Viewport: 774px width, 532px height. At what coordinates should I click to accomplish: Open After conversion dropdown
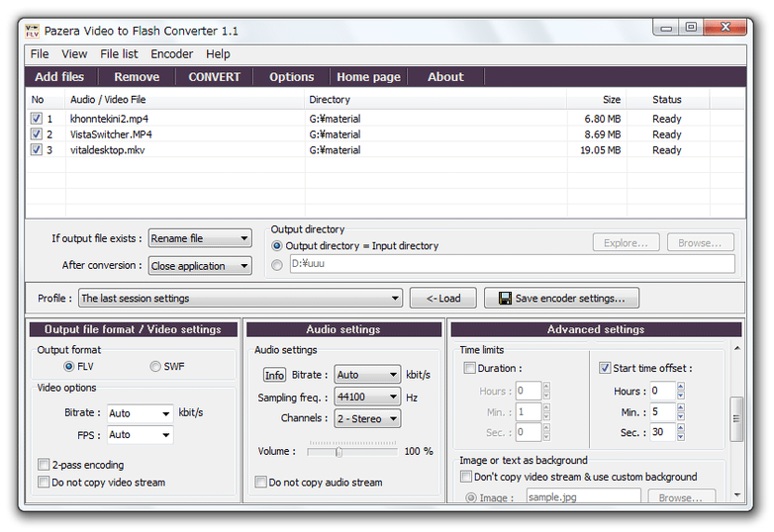(200, 266)
